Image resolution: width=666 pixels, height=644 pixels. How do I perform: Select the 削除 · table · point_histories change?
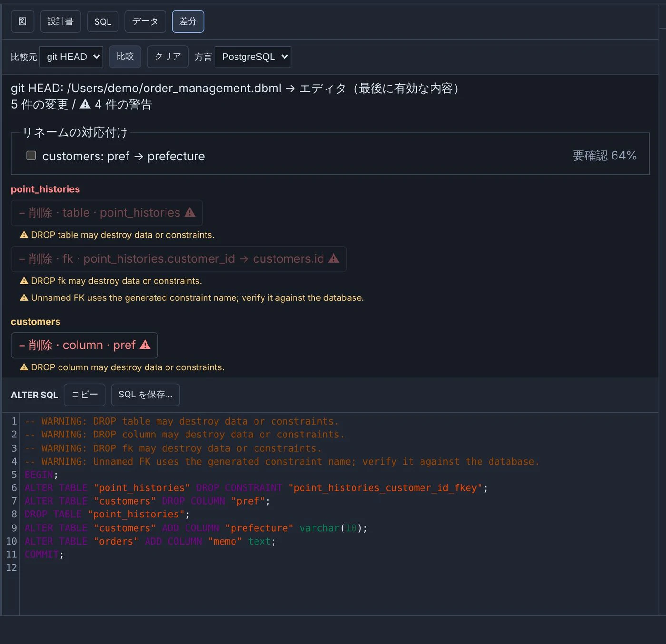pos(107,213)
